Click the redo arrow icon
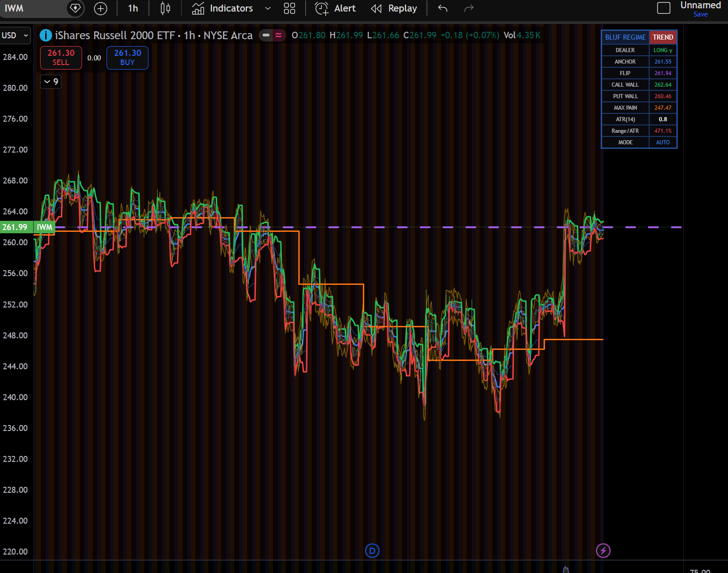Viewport: 728px width, 573px height. pyautogui.click(x=469, y=8)
